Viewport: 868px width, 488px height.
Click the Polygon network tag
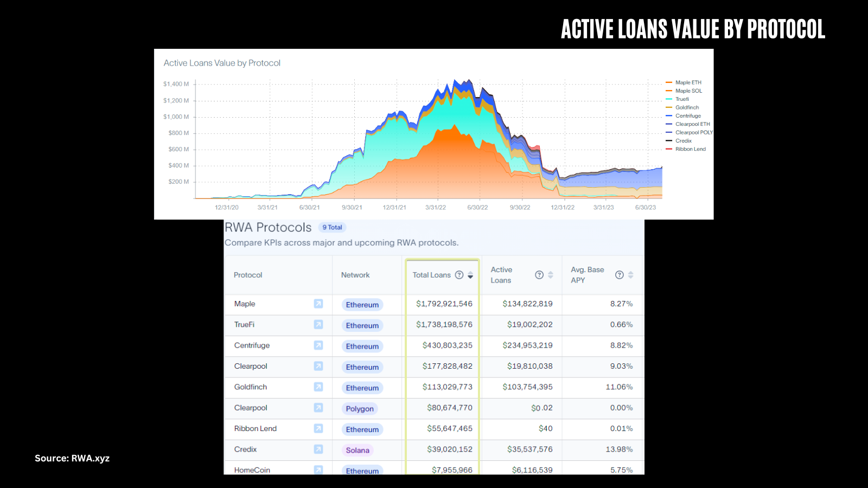[360, 409]
